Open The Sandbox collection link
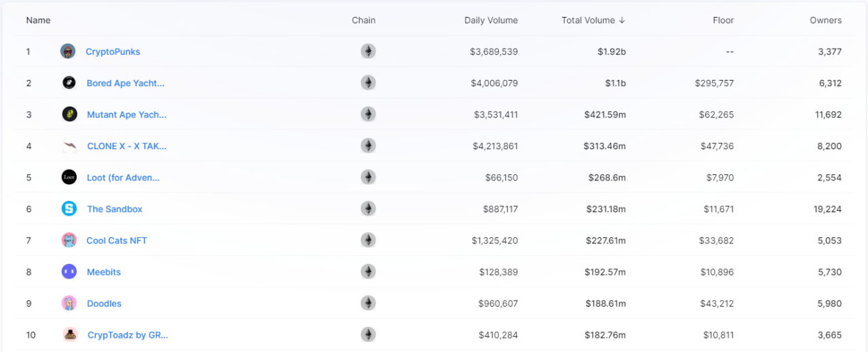 115,209
